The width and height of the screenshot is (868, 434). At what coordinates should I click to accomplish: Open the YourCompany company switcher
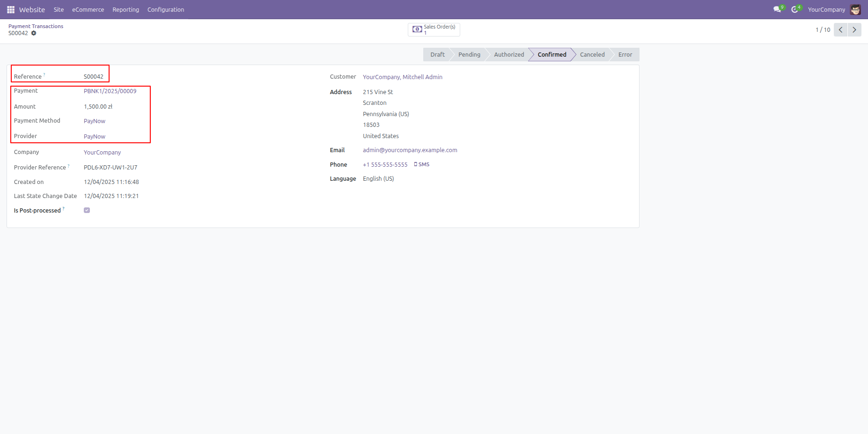(x=826, y=9)
